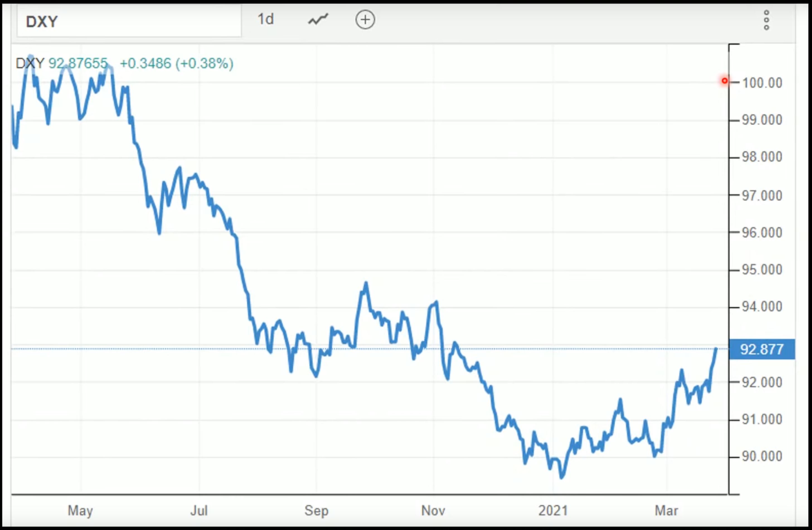The image size is (812, 530).
Task: Open the line chart style selector
Action: (x=318, y=20)
